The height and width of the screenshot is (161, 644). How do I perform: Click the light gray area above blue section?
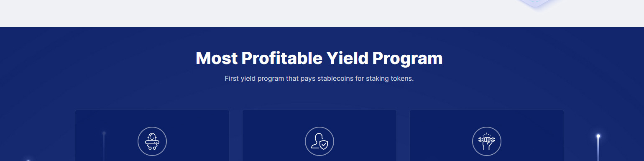(x=251, y=13)
